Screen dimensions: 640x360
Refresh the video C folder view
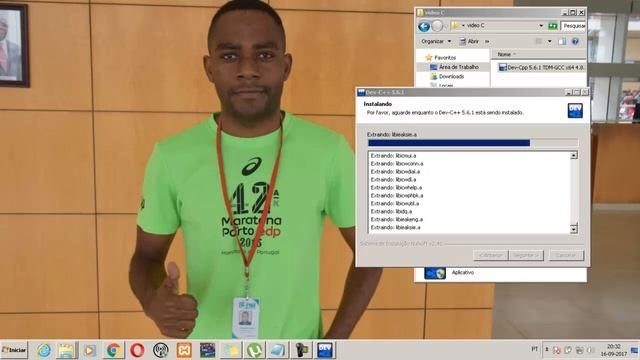tap(553, 26)
